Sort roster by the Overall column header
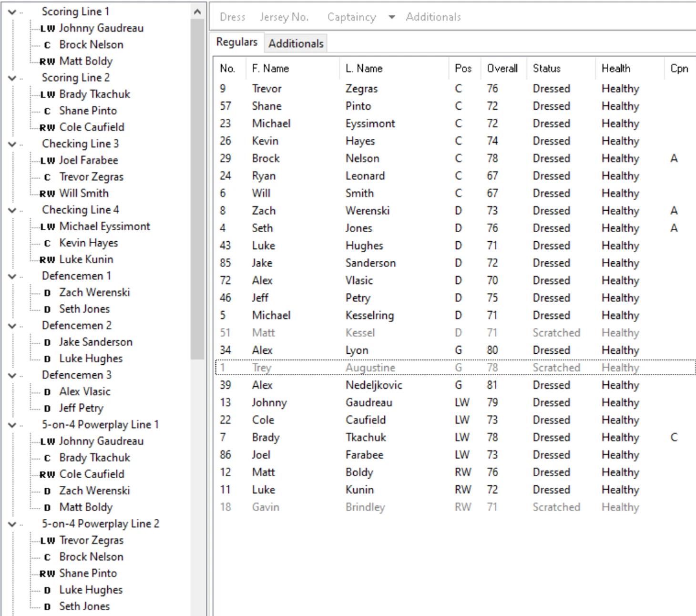Image resolution: width=696 pixels, height=616 pixels. coord(502,69)
